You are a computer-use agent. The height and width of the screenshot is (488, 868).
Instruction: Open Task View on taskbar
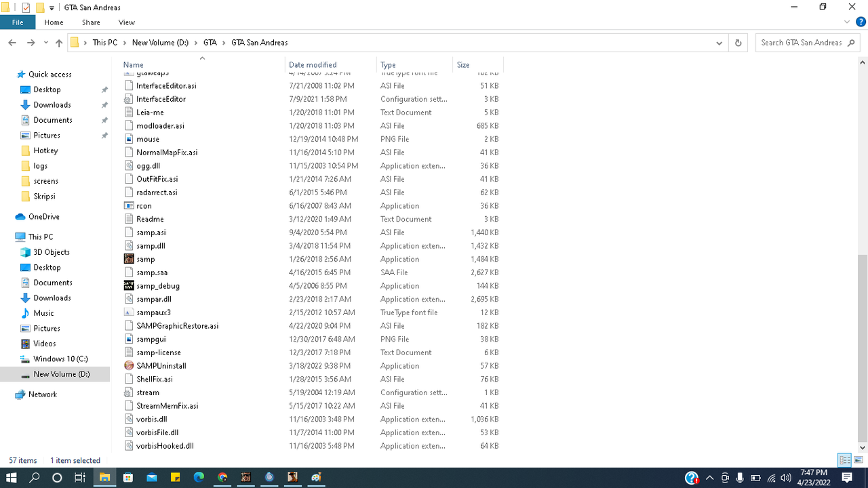[x=79, y=478]
